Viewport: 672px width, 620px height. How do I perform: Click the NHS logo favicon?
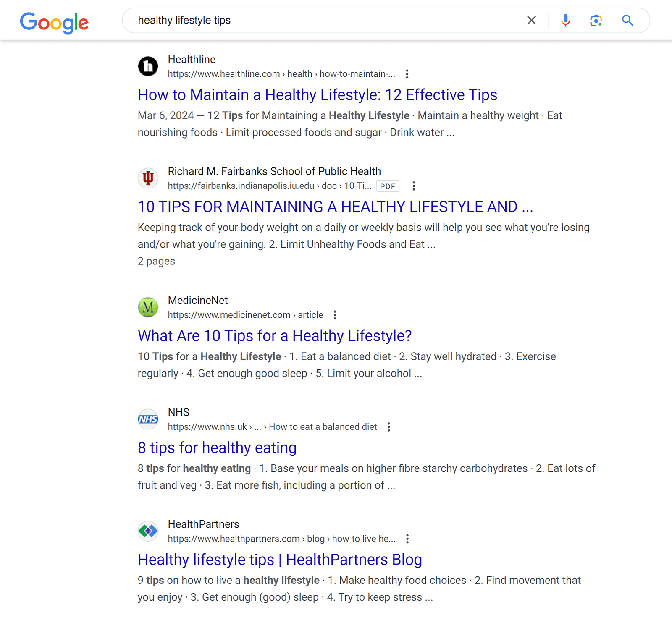148,419
